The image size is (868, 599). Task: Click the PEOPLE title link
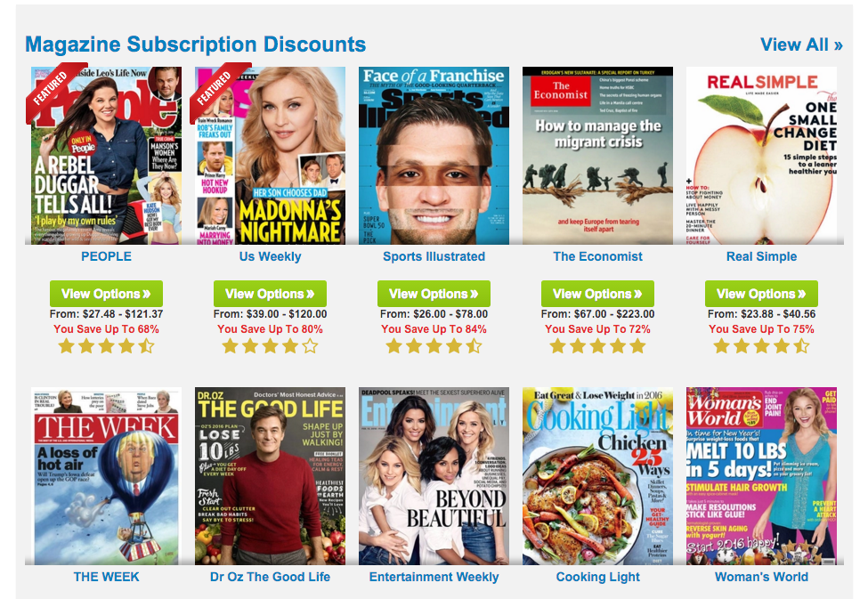pyautogui.click(x=106, y=256)
